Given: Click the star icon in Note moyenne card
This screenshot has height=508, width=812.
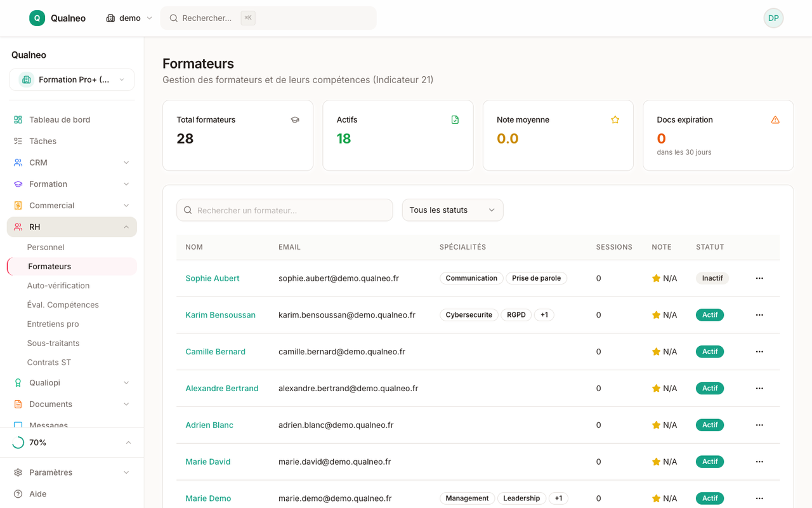Looking at the screenshot, I should [x=615, y=120].
